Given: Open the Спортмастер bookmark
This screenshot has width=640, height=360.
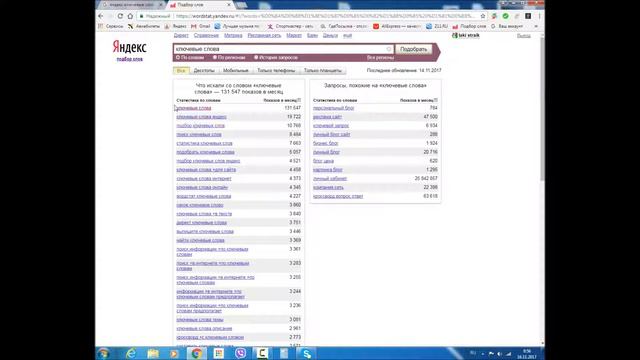Looking at the screenshot, I should (x=290, y=26).
